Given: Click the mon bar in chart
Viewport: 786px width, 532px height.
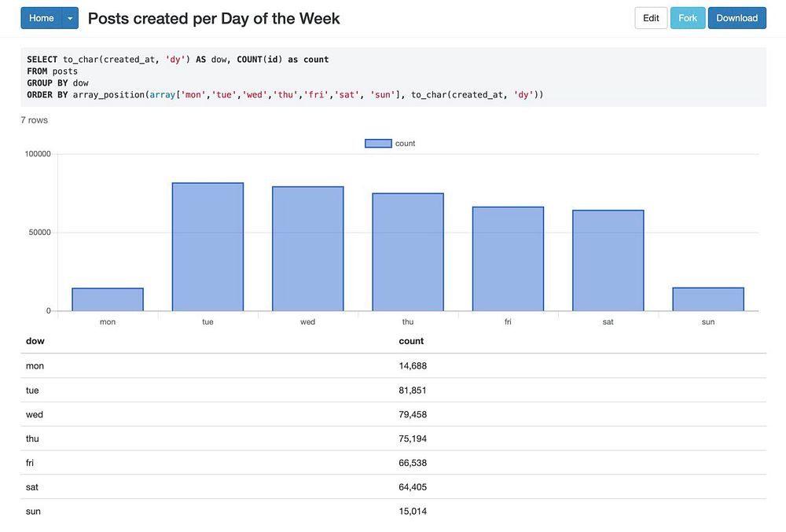Looking at the screenshot, I should pos(108,299).
